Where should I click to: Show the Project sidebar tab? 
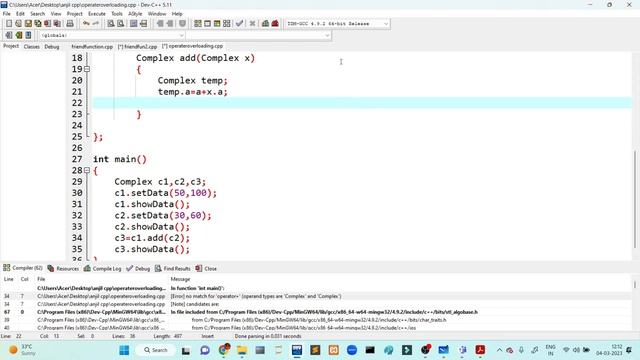[11, 46]
